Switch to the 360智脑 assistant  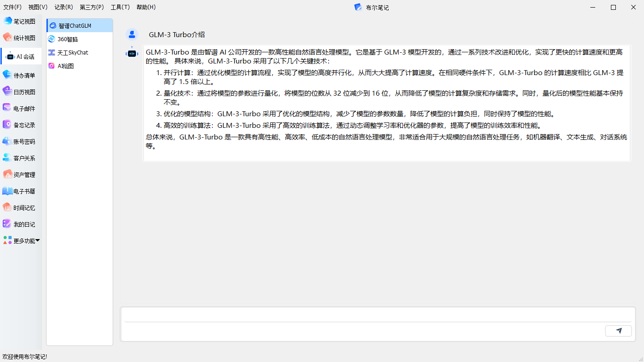[80, 39]
